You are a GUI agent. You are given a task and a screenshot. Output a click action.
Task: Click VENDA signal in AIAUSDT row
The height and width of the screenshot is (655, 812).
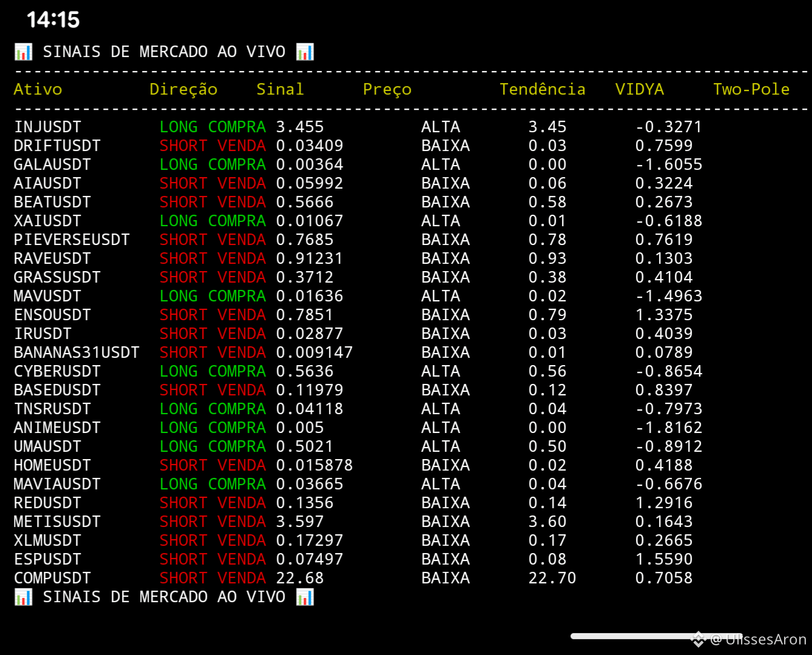242,183
